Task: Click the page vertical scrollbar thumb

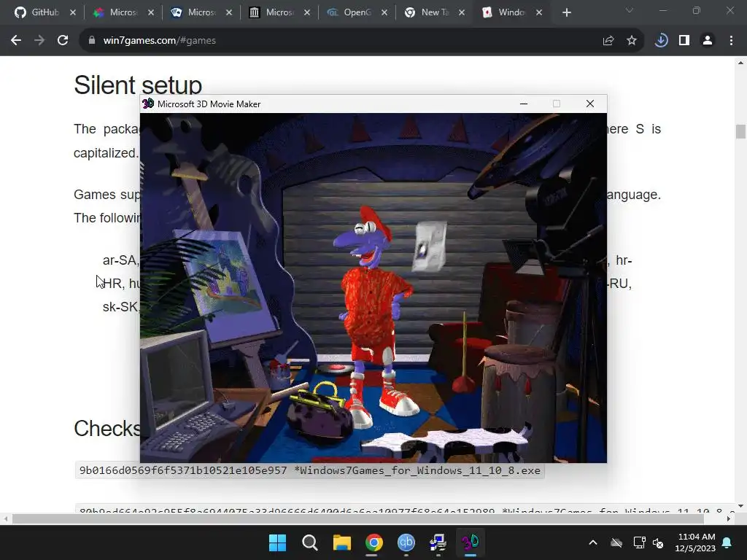Action: pyautogui.click(x=740, y=131)
